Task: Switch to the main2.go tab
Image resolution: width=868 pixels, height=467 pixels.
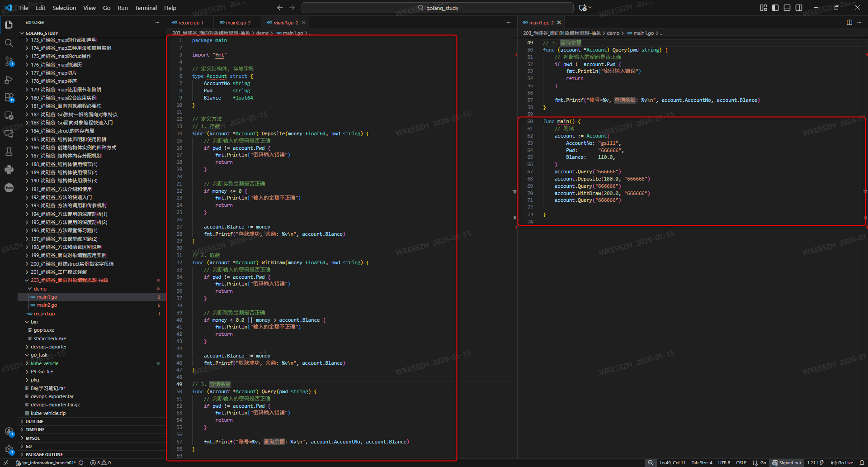Action: pos(235,23)
